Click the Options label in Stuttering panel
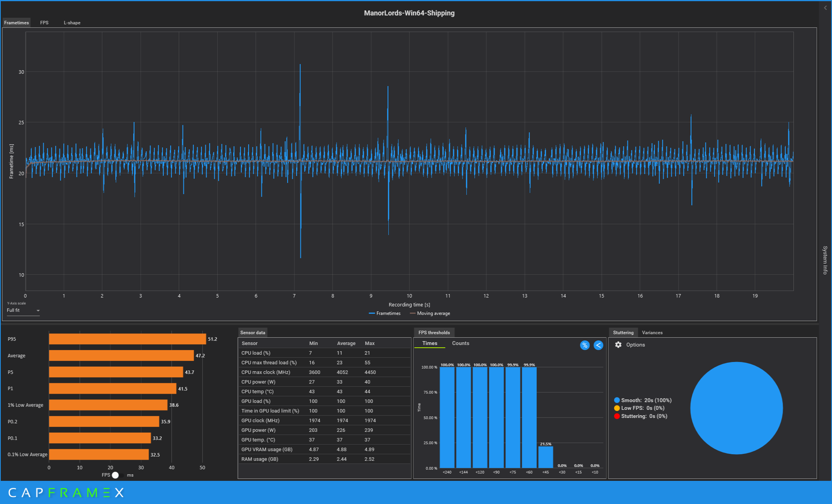 pyautogui.click(x=635, y=345)
